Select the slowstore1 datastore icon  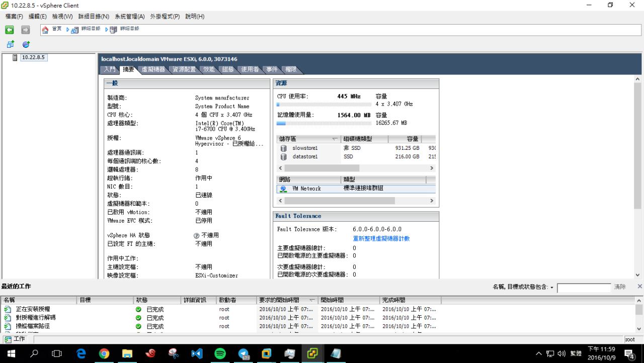(283, 148)
